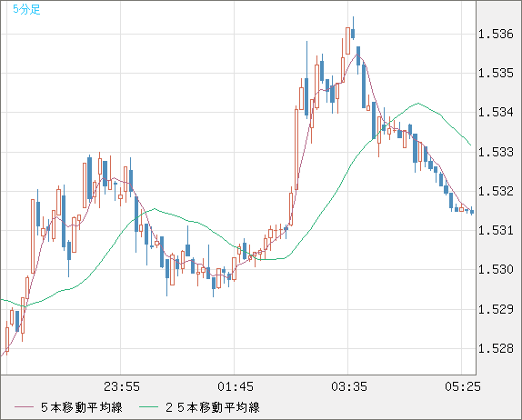Click the 03:35 time axis label
The height and width of the screenshot is (420, 522).
pyautogui.click(x=349, y=386)
